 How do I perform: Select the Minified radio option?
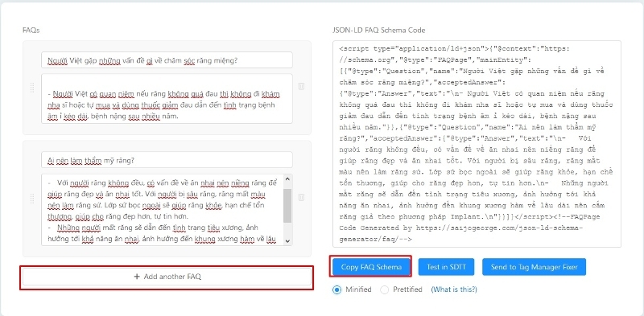click(336, 289)
